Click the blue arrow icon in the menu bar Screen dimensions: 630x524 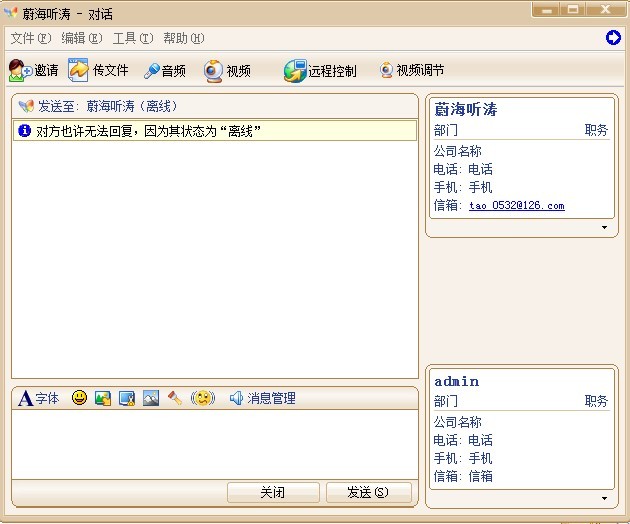coord(613,37)
